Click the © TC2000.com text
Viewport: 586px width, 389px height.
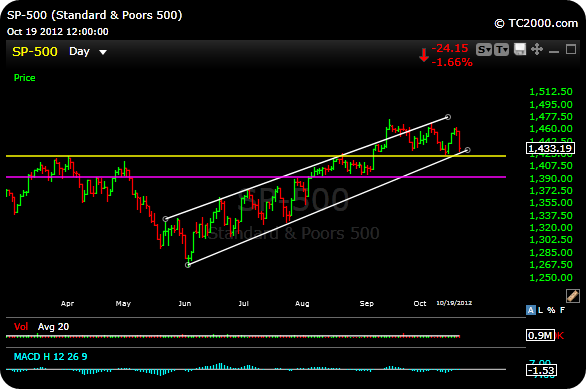(x=536, y=23)
